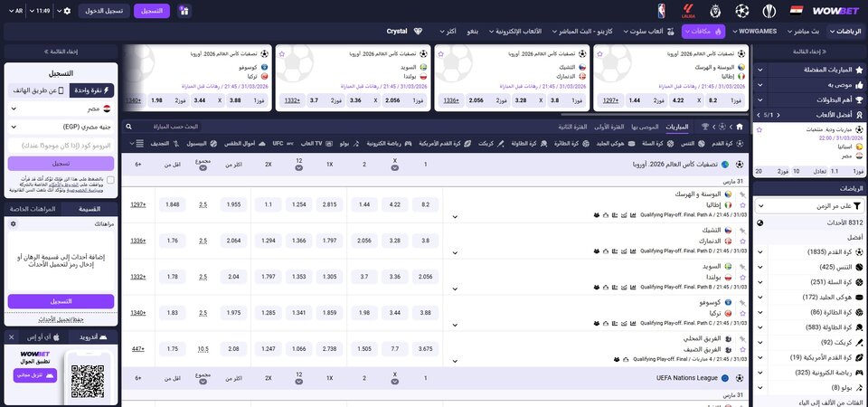Viewport: 868px width, 407px height.
Task: Star the السويد بولندا featured card
Action: pos(282,54)
